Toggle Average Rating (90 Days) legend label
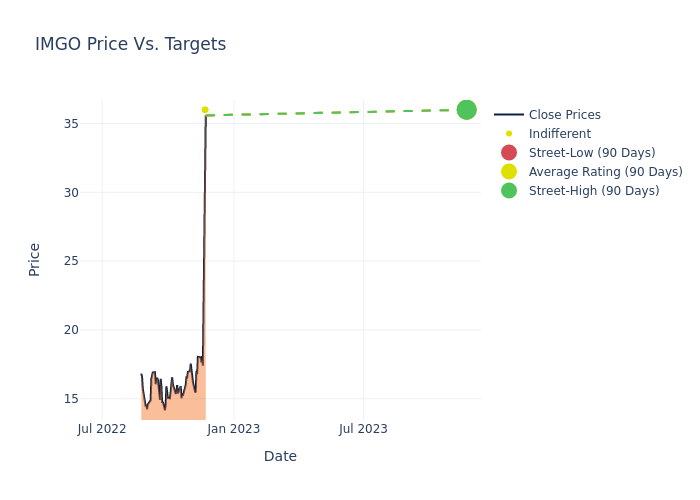The width and height of the screenshot is (700, 500). 605,172
